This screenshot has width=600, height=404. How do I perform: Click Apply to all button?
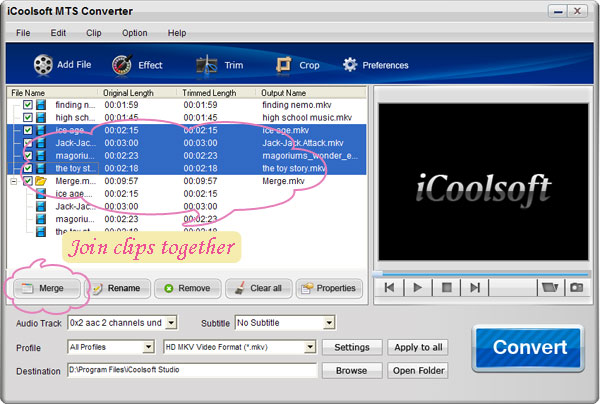418,347
